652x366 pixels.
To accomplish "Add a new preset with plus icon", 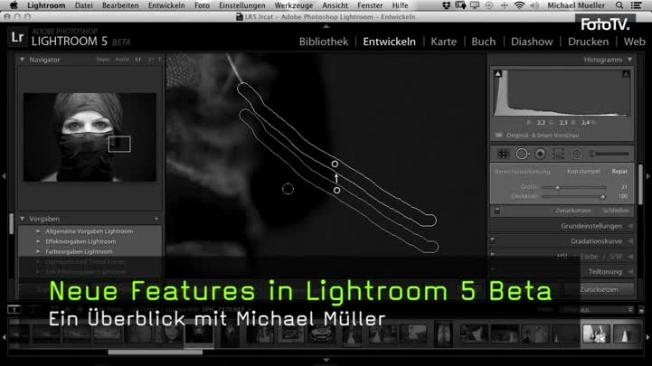I will pos(156,219).
